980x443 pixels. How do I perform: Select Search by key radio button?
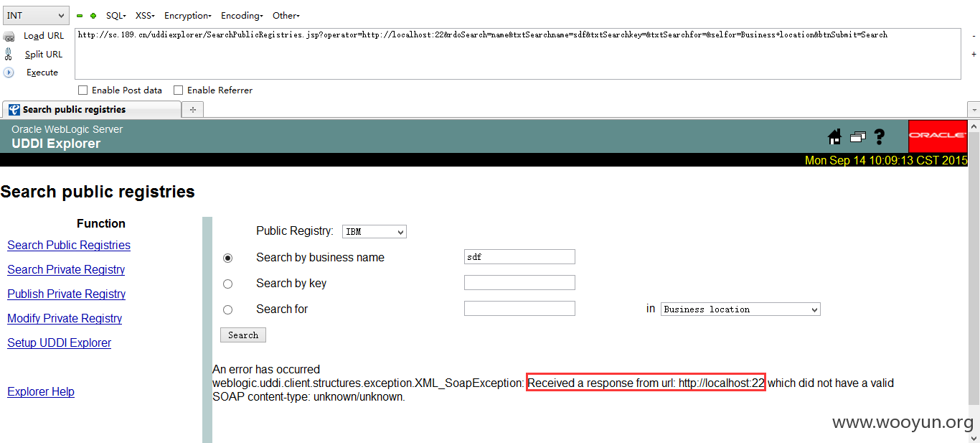(228, 284)
